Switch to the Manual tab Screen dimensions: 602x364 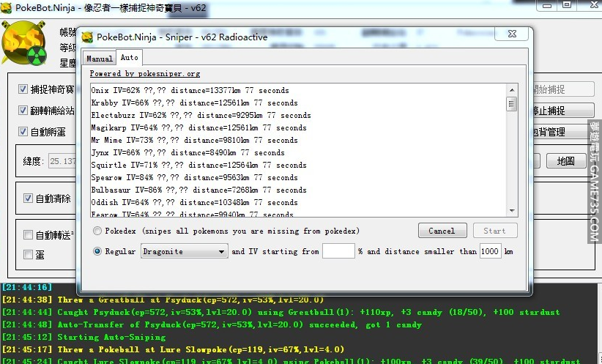[99, 59]
